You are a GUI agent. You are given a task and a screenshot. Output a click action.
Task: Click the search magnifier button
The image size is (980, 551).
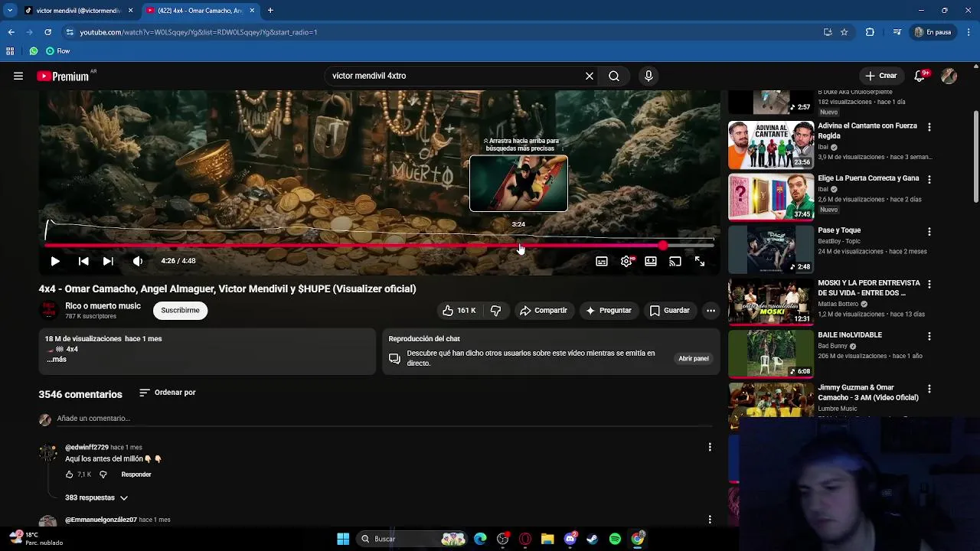click(614, 76)
